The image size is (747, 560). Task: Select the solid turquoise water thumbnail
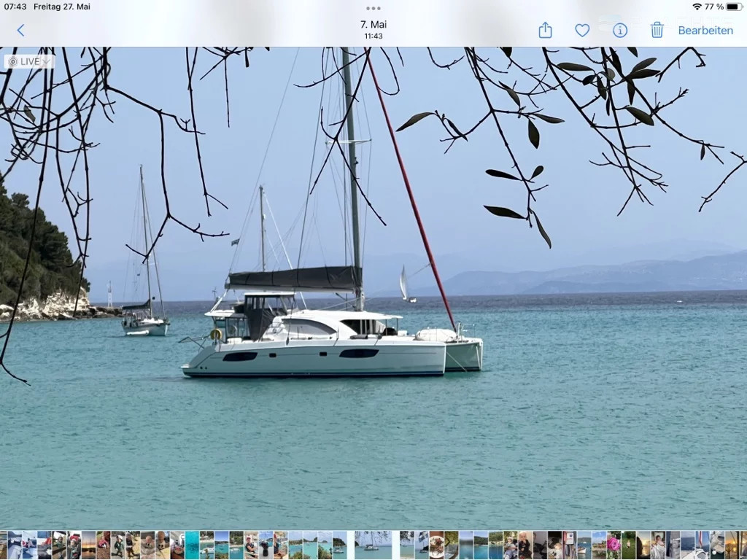click(192, 545)
